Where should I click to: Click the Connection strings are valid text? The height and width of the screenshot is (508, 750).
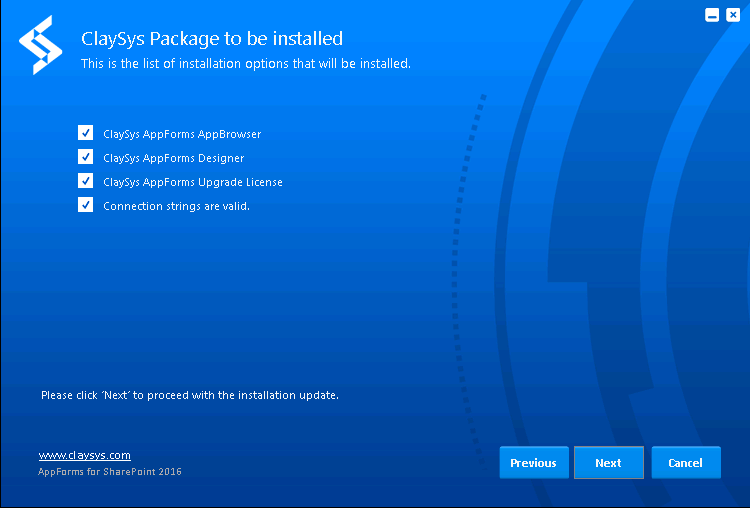pos(176,206)
